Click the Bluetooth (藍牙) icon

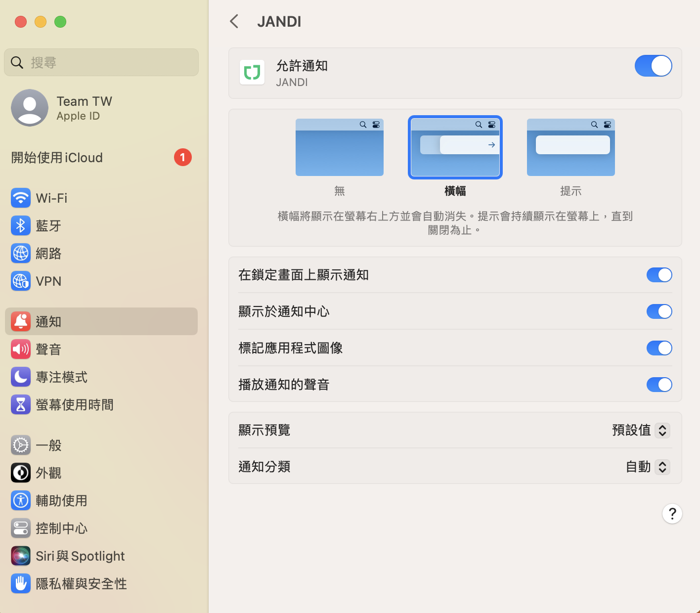(21, 226)
